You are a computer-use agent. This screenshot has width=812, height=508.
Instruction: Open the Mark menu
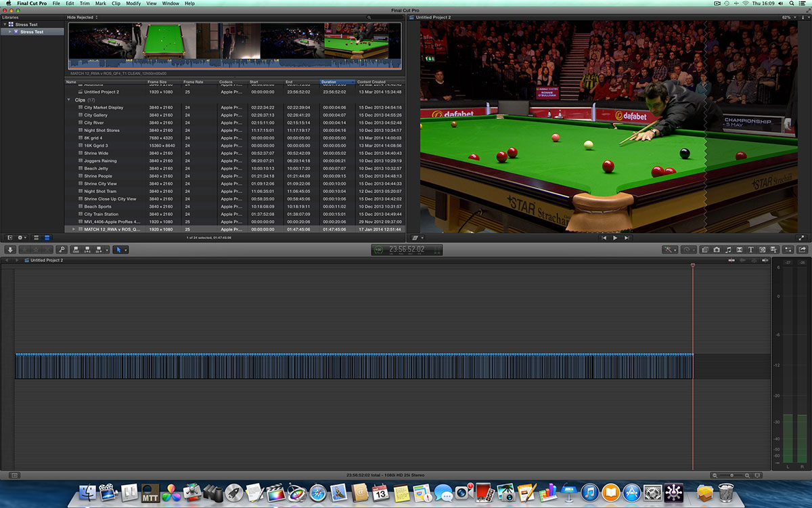(101, 3)
